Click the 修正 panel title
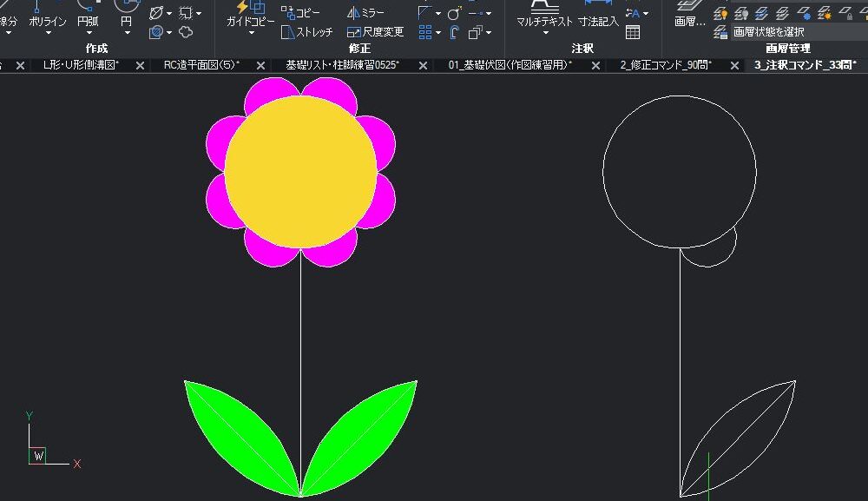Screen dimensions: 868x501 click(x=359, y=49)
